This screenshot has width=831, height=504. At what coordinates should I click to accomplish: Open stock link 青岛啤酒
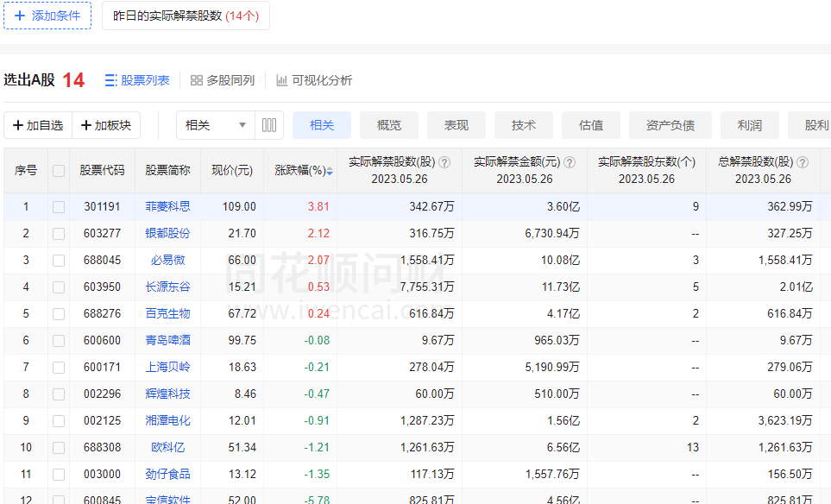click(x=167, y=340)
